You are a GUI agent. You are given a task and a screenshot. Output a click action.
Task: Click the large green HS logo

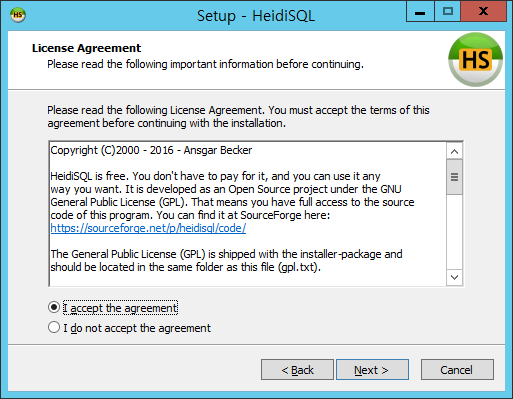point(475,60)
